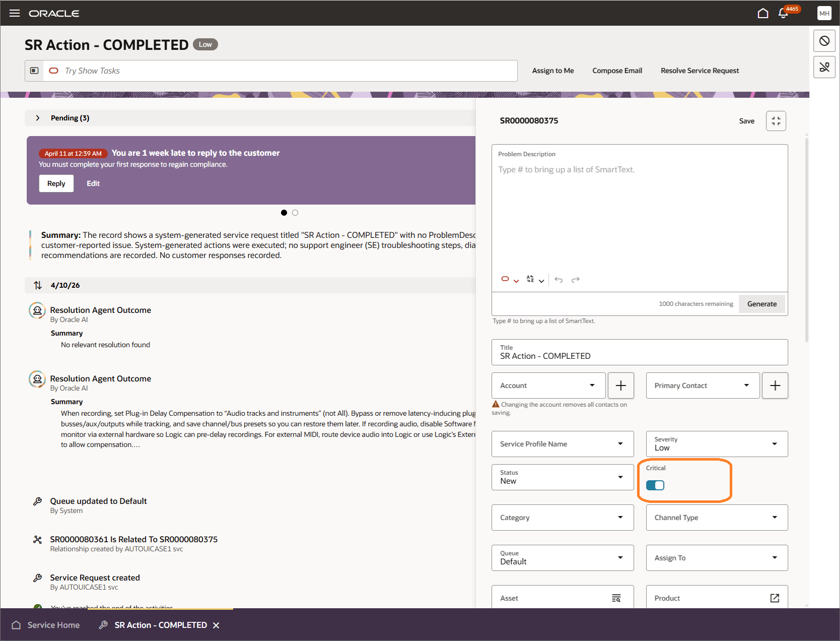Open the Service Profile Name dropdown

[563, 444]
